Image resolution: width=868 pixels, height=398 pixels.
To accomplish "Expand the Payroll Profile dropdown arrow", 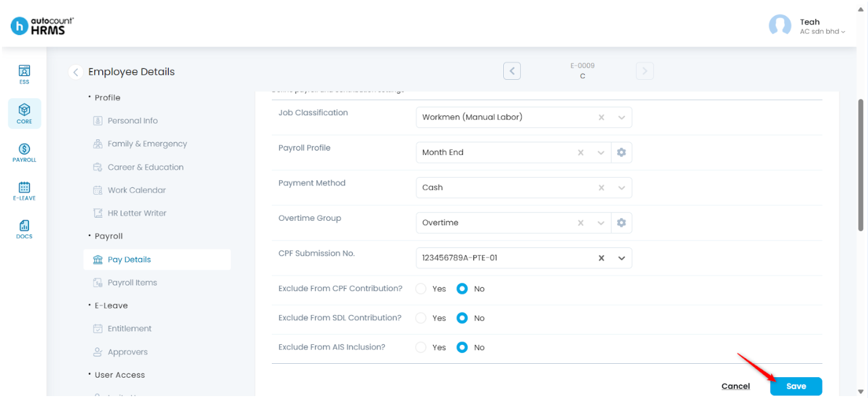I will point(601,152).
